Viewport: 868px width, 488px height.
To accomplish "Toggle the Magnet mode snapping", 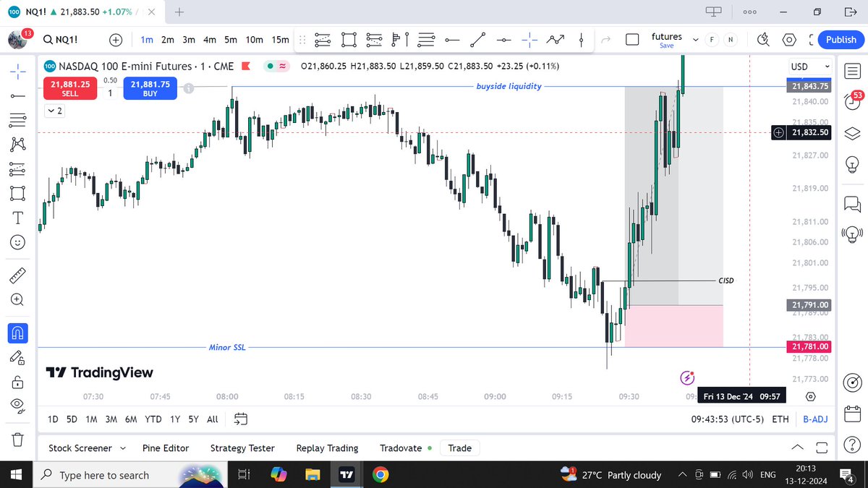I will tap(19, 332).
